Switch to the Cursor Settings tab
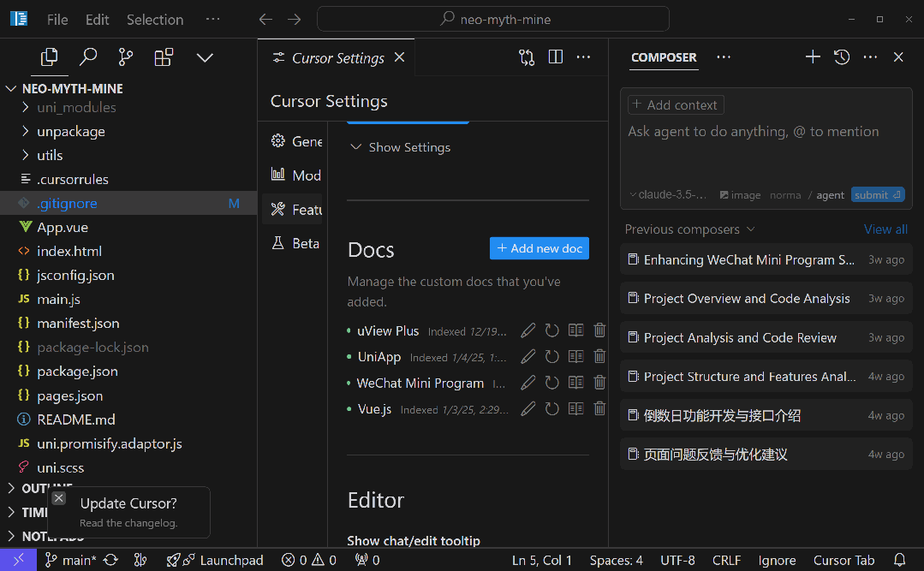 click(x=337, y=58)
